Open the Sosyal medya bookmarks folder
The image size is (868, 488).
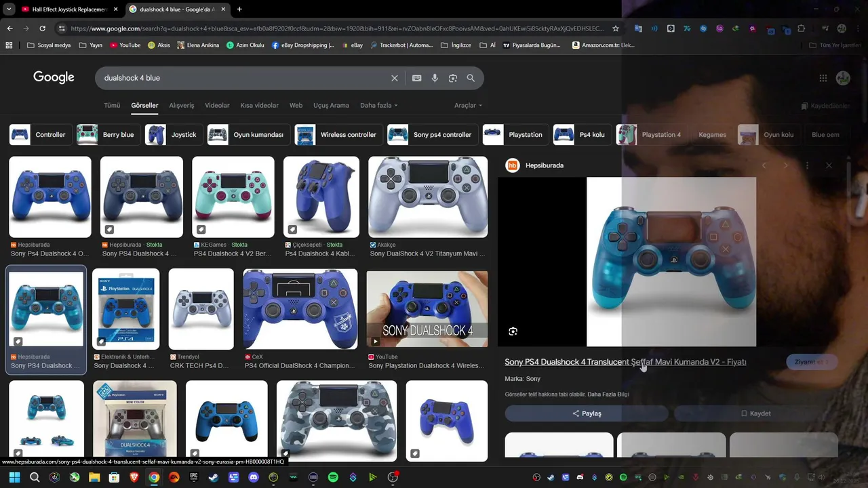click(49, 45)
